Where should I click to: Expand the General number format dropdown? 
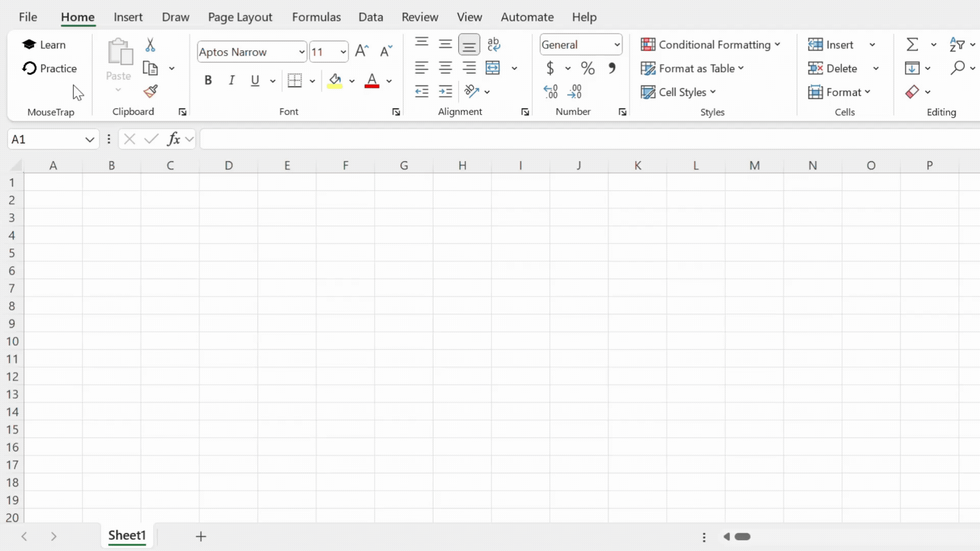click(x=617, y=45)
